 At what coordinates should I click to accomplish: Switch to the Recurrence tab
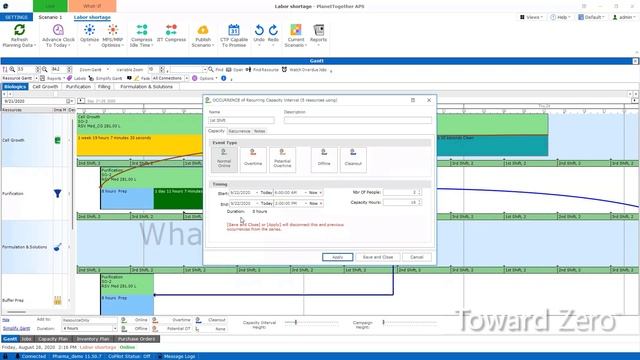[239, 131]
